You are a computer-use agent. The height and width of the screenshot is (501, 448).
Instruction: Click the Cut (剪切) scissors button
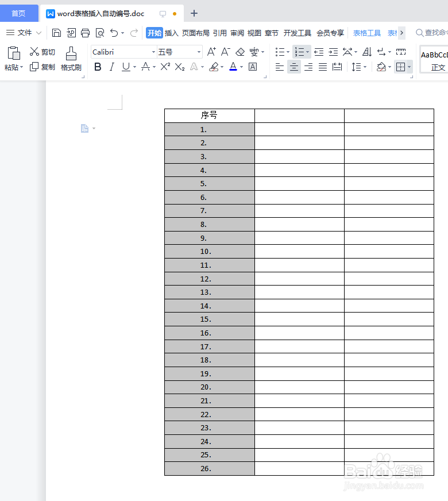tap(42, 52)
